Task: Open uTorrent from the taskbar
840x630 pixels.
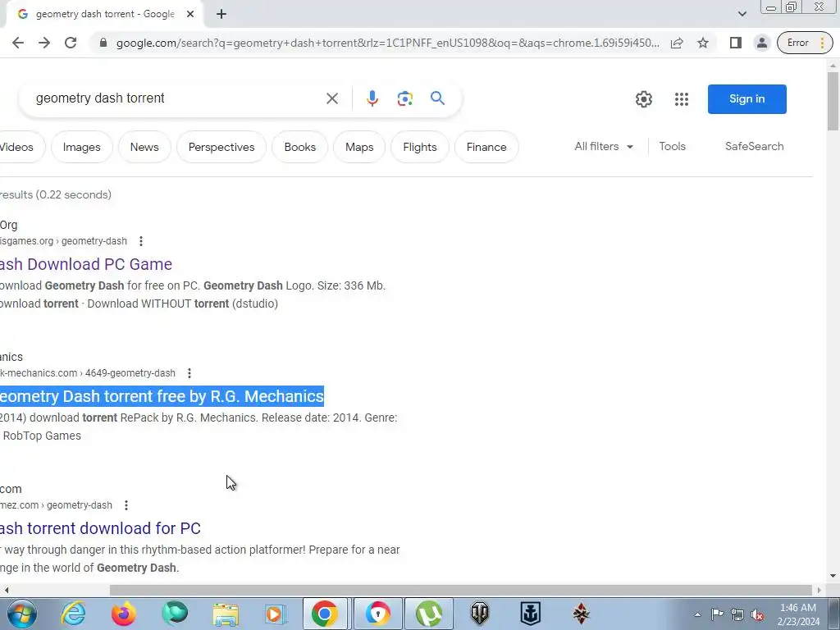Action: pos(429,614)
